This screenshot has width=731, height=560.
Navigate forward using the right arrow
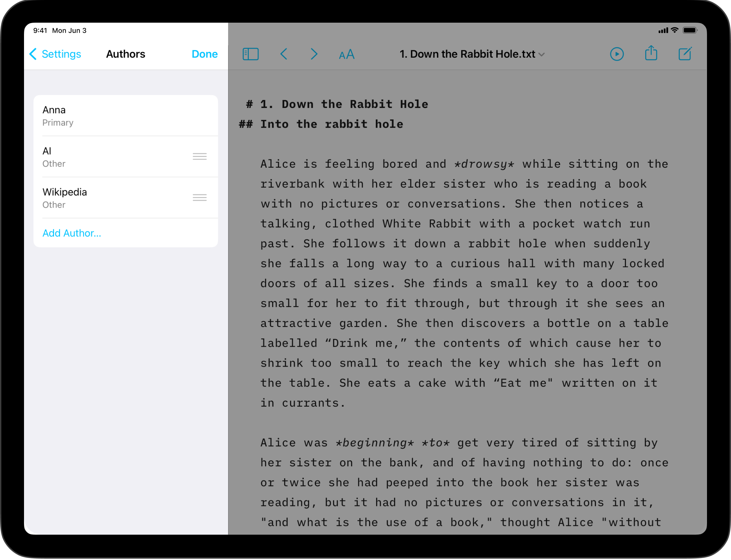314,54
